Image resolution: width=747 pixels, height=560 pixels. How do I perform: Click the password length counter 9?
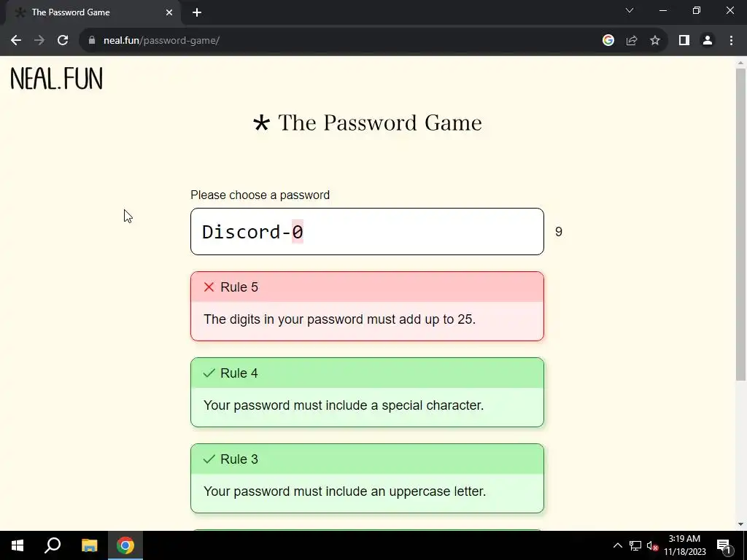[558, 232]
